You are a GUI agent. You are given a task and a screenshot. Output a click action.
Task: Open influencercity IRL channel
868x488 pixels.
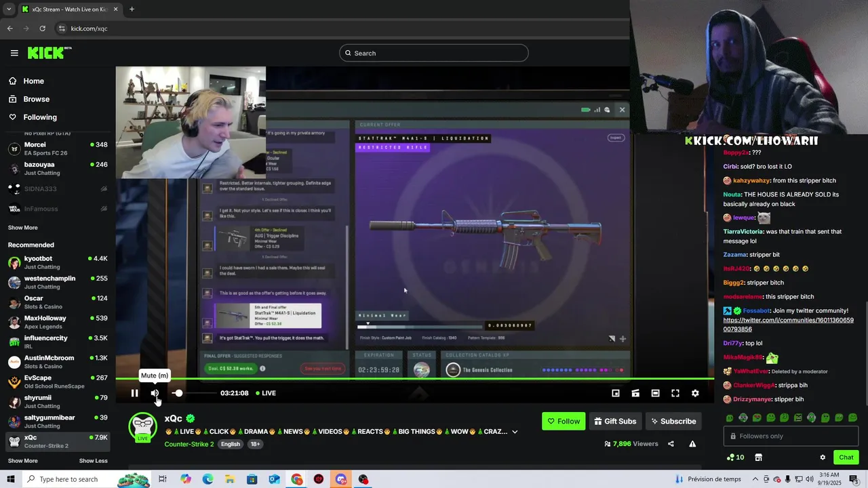[x=58, y=342]
